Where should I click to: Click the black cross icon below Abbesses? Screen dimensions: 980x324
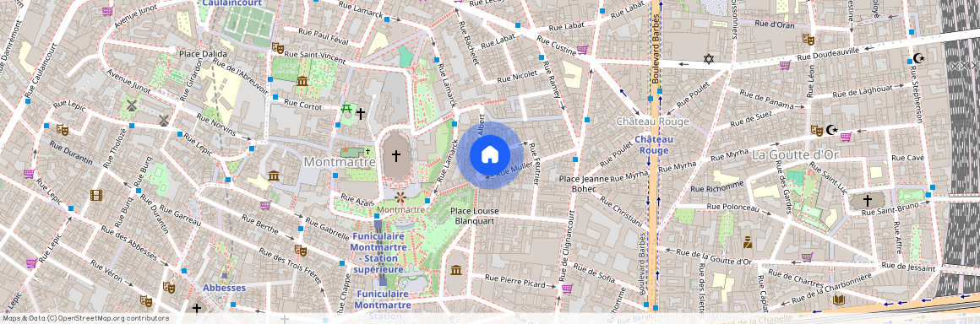[197, 308]
